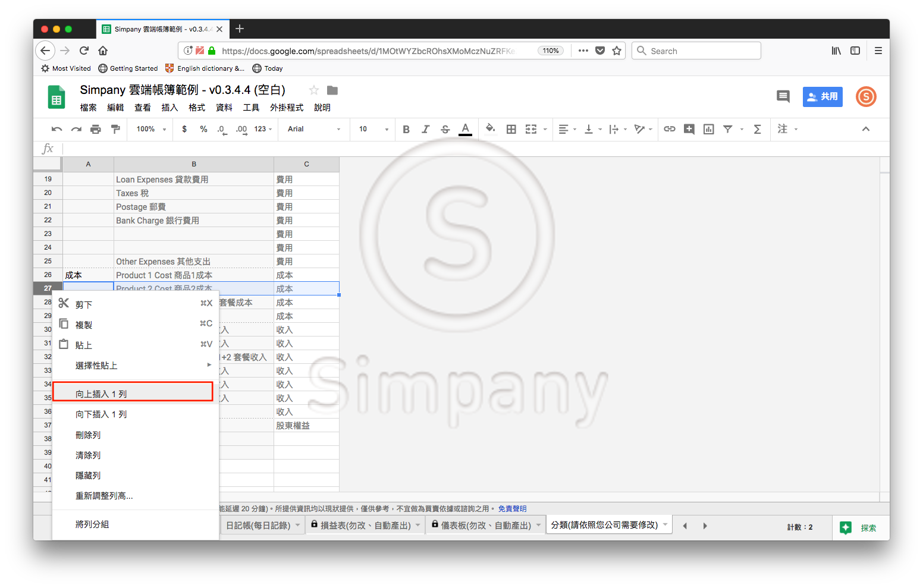Image resolution: width=923 pixels, height=588 pixels.
Task: Click the cell borders icon
Action: [x=511, y=129]
